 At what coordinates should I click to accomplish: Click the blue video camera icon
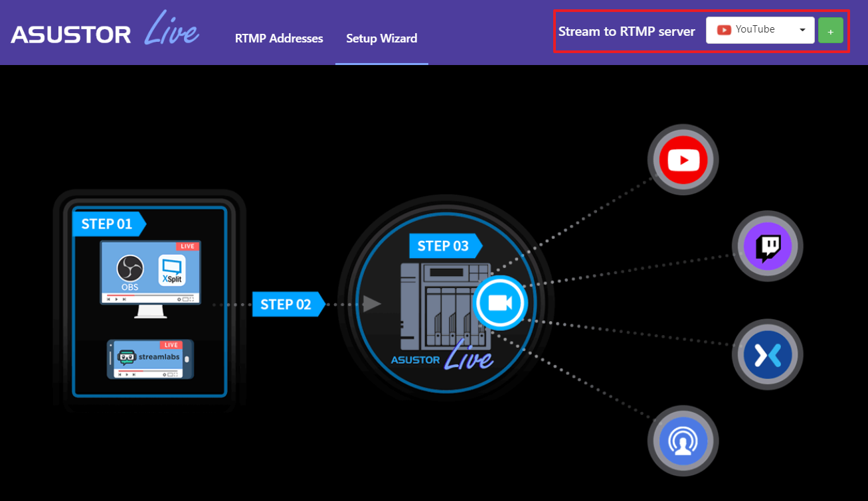coord(500,303)
